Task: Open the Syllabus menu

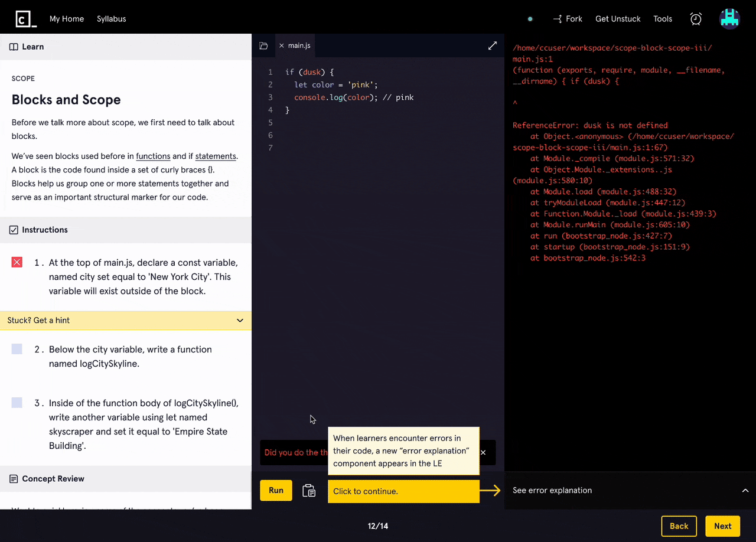Action: tap(112, 19)
